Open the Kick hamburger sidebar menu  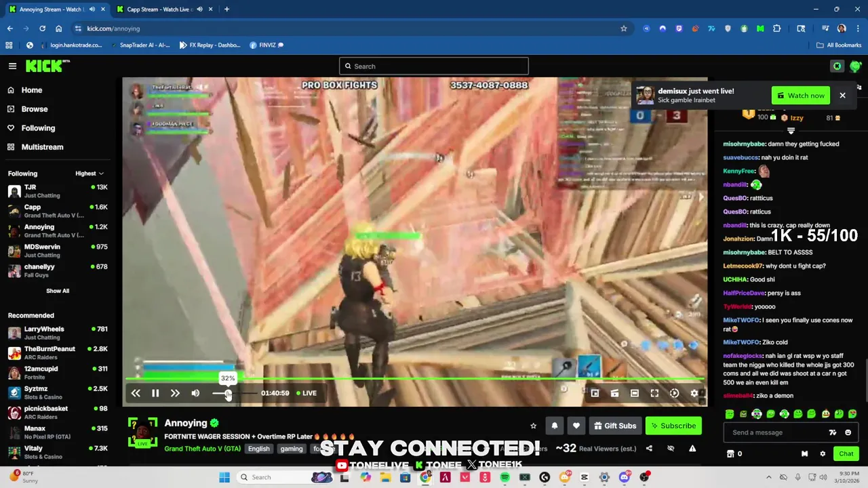click(12, 66)
